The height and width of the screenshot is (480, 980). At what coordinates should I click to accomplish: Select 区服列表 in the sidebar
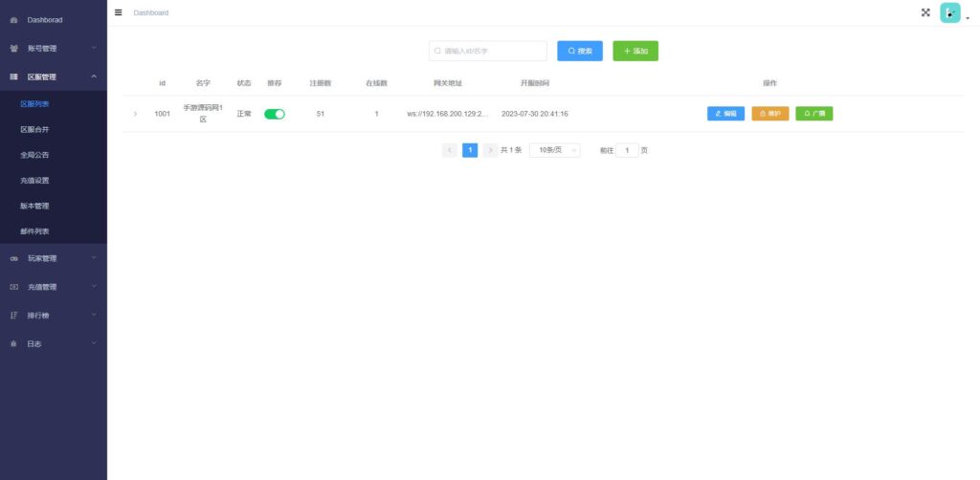(54, 104)
